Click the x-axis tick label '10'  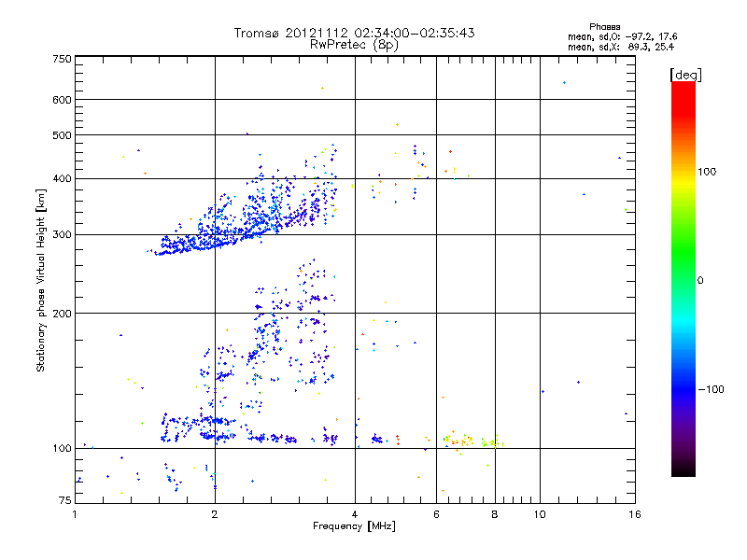pos(540,514)
